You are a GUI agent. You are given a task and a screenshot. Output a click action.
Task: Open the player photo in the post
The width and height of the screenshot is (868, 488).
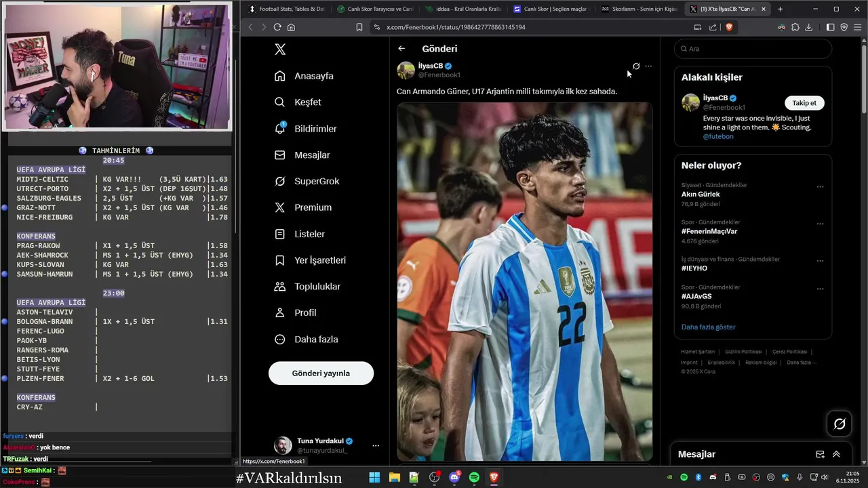525,281
